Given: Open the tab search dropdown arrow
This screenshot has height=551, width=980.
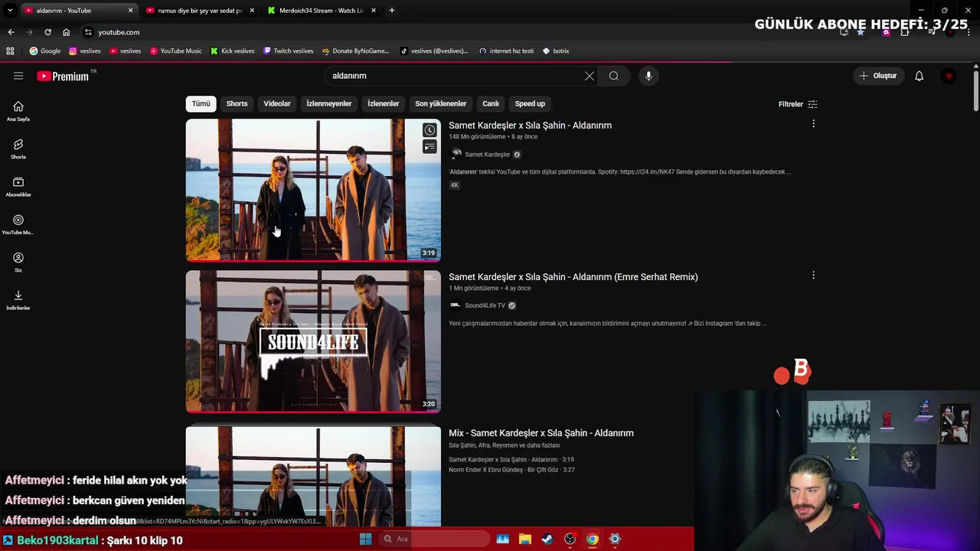Looking at the screenshot, I should click(10, 11).
